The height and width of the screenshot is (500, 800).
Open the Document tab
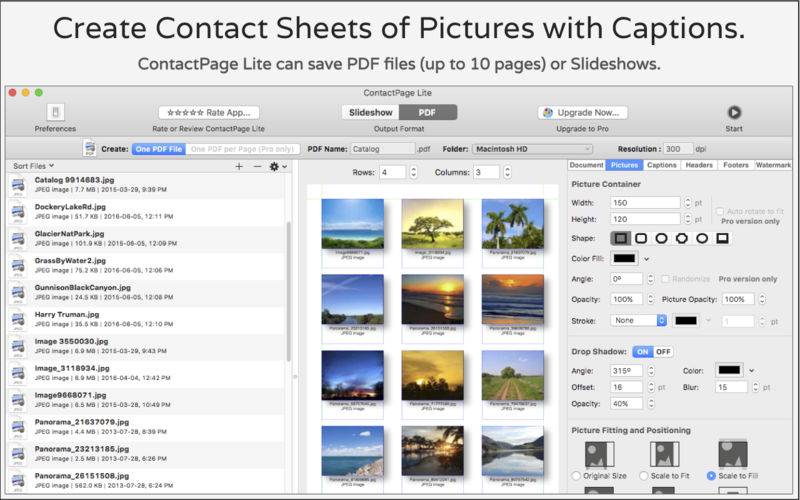tap(586, 165)
